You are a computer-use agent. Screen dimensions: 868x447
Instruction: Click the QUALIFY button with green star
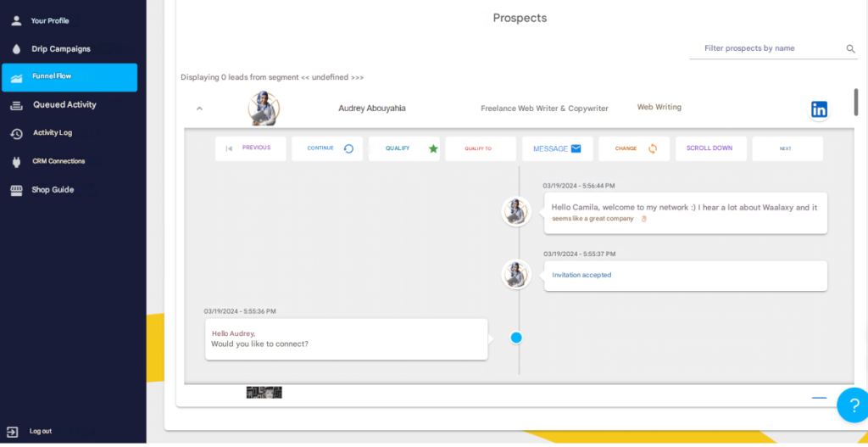[404, 148]
